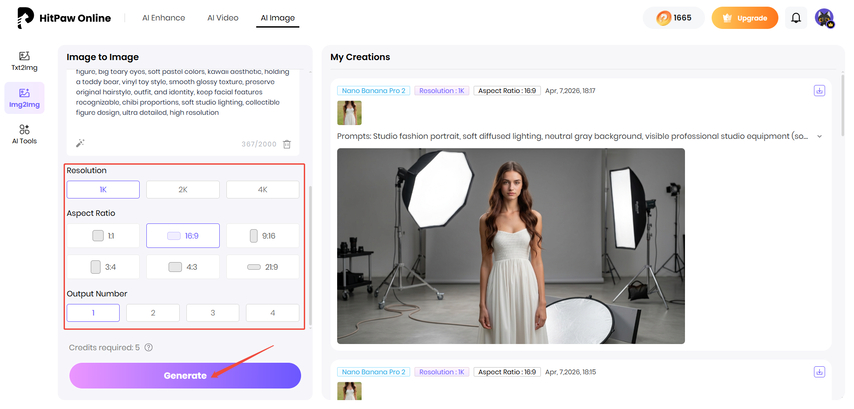Download the first creation image
This screenshot has height=409, width=854.
pos(819,90)
